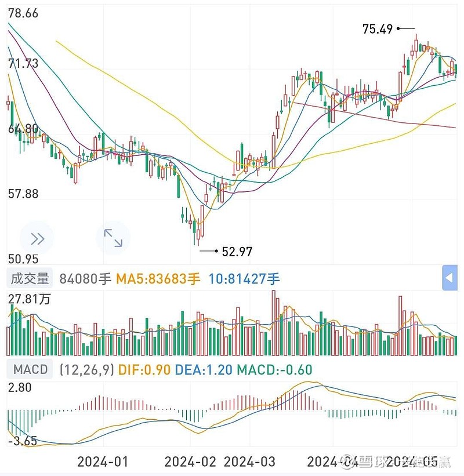The height and width of the screenshot is (476, 464).
Task: Tap the diagonal-arrows fullscreen expand icon
Action: click(x=113, y=238)
